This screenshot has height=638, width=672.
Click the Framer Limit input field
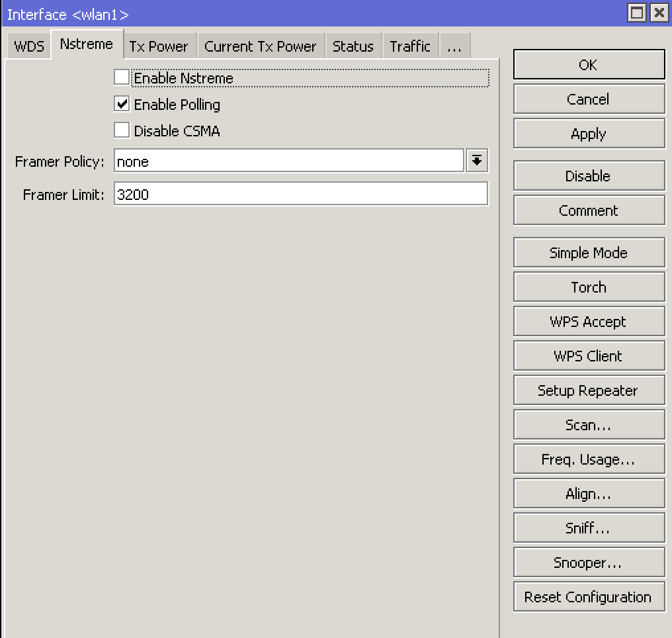pos(301,194)
